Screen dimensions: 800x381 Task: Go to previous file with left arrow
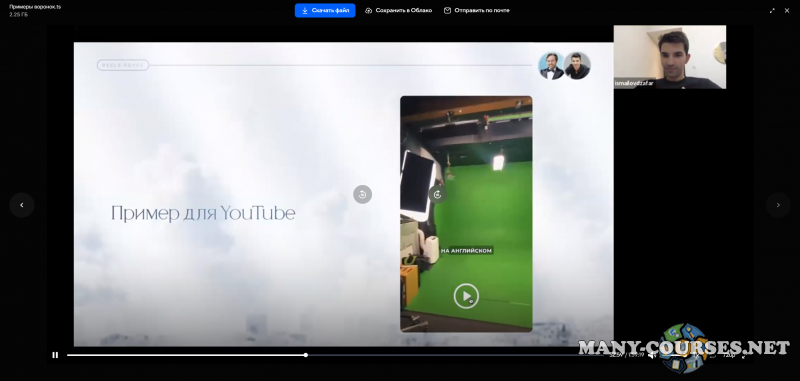pos(21,205)
